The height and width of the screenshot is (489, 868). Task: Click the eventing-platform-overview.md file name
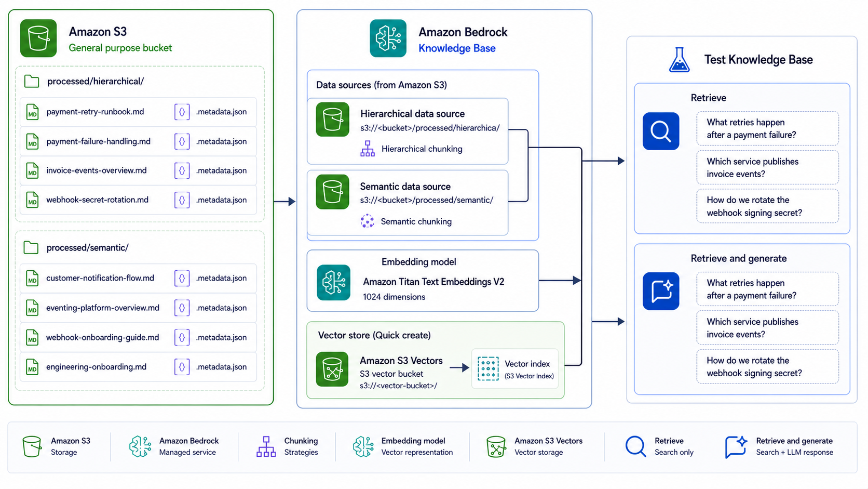(103, 308)
